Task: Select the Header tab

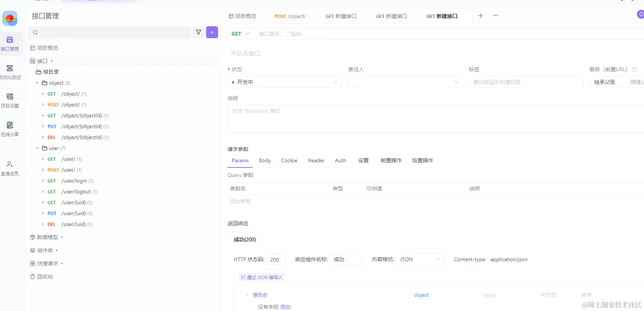Action: (x=316, y=160)
